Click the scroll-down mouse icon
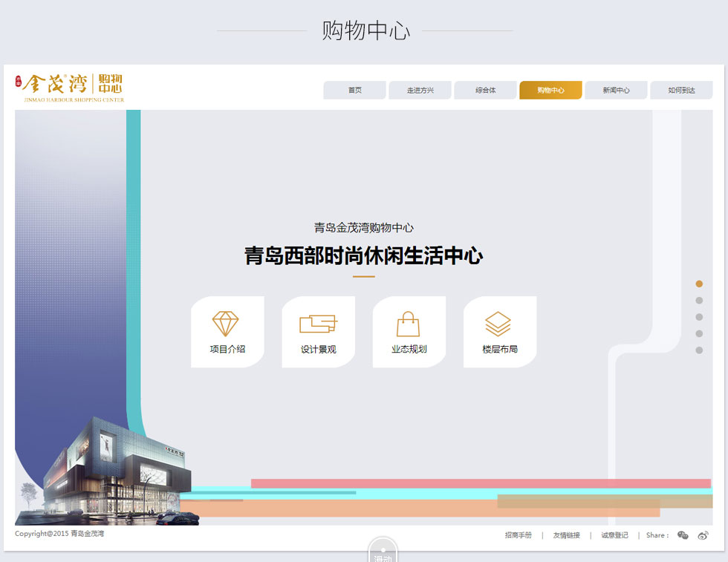The width and height of the screenshot is (728, 562). pos(383,552)
